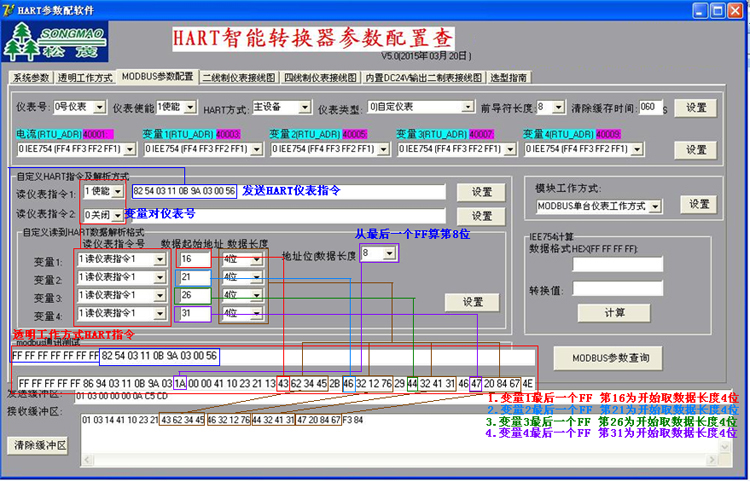Switch to the 系统参数 tab
This screenshot has height=482, width=750.
click(31, 77)
